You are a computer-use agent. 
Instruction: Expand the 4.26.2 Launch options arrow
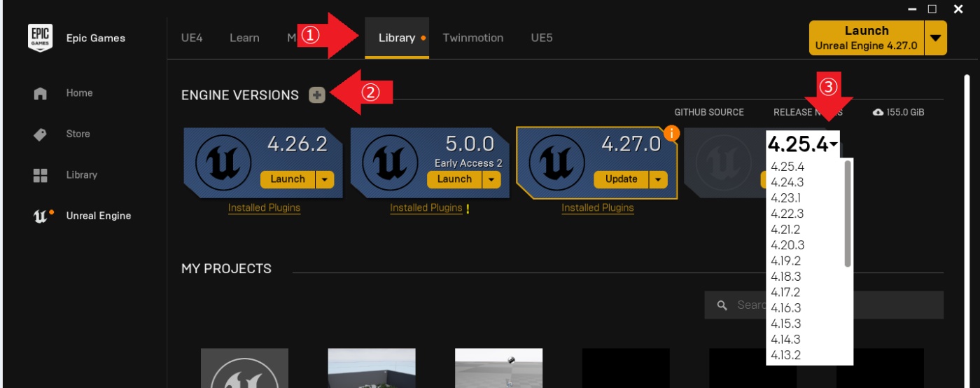pos(325,179)
